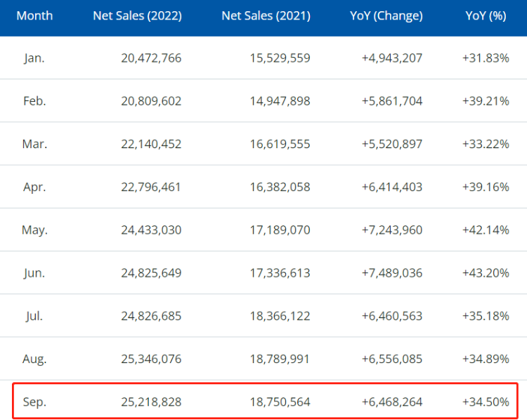This screenshot has height=420, width=527.
Task: Select the YoY (%) column header
Action: click(487, 15)
